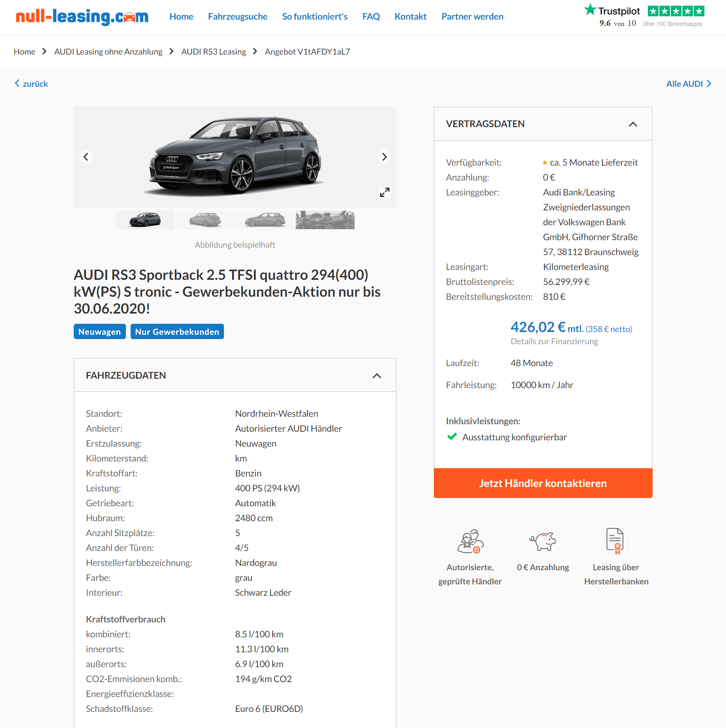Open Partner werden navigation link
726x728 pixels.
click(x=472, y=16)
